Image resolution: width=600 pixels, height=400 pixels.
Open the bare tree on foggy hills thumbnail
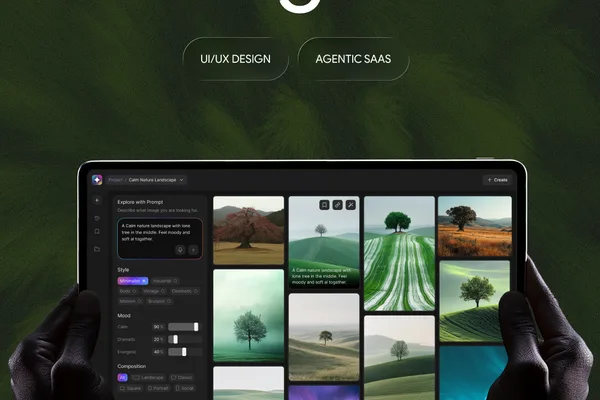[399, 358]
